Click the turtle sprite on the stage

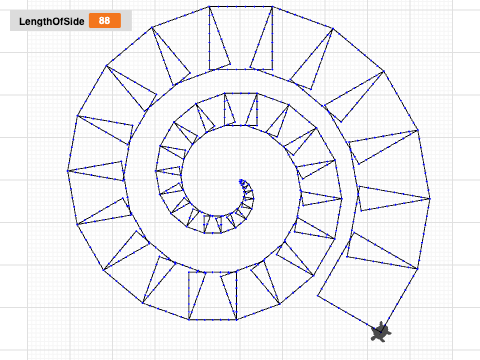[x=380, y=332]
